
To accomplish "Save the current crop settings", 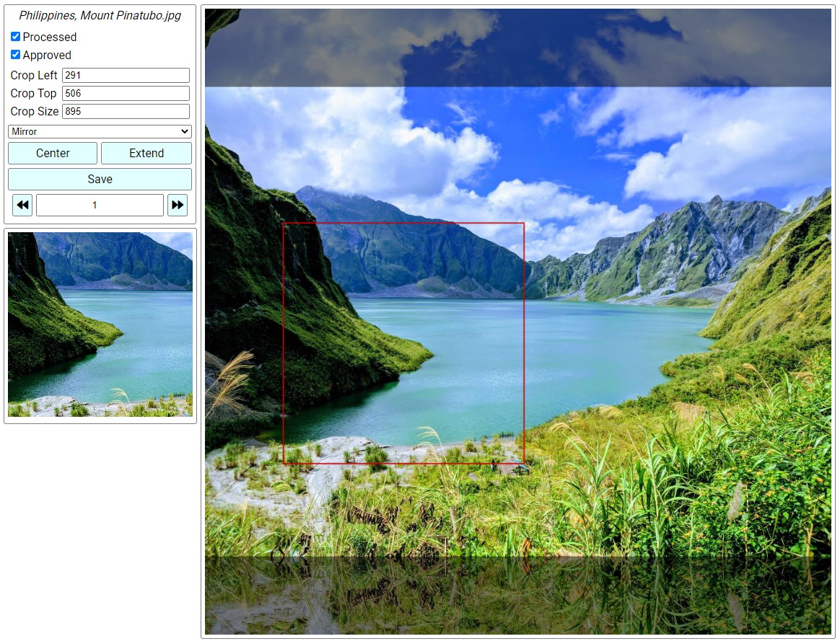I will [x=100, y=179].
